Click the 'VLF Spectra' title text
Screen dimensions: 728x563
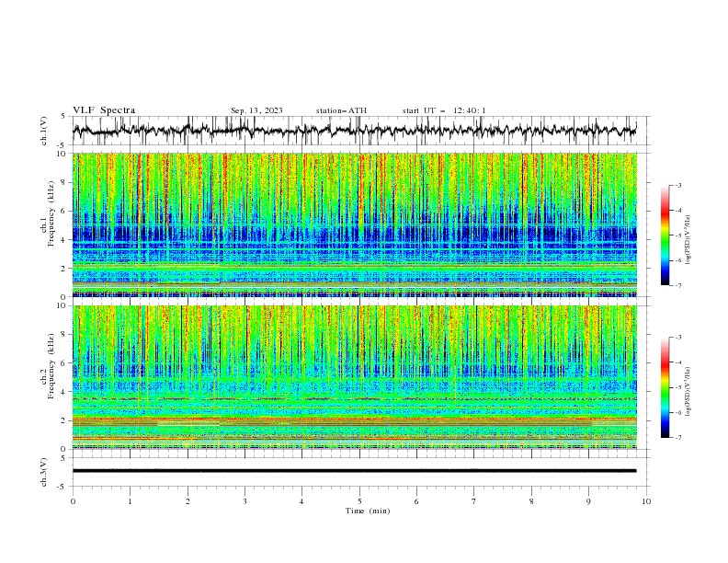(104, 110)
